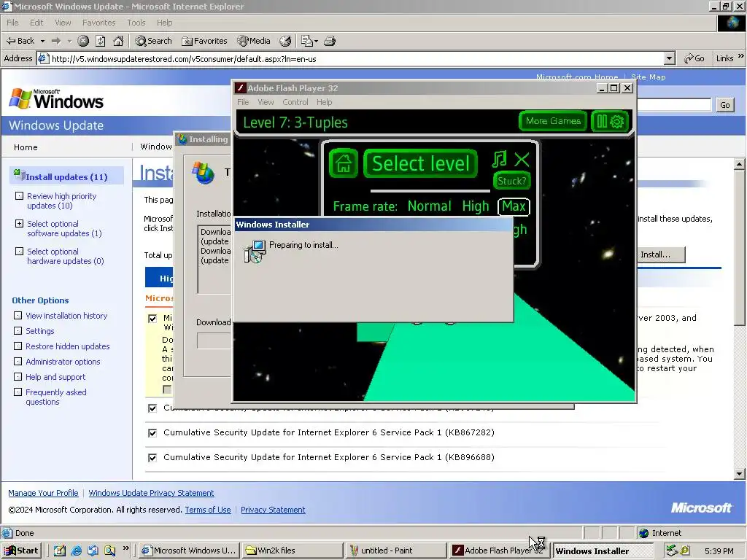Click the Print icon in IE toolbar
747x560 pixels.
(330, 41)
